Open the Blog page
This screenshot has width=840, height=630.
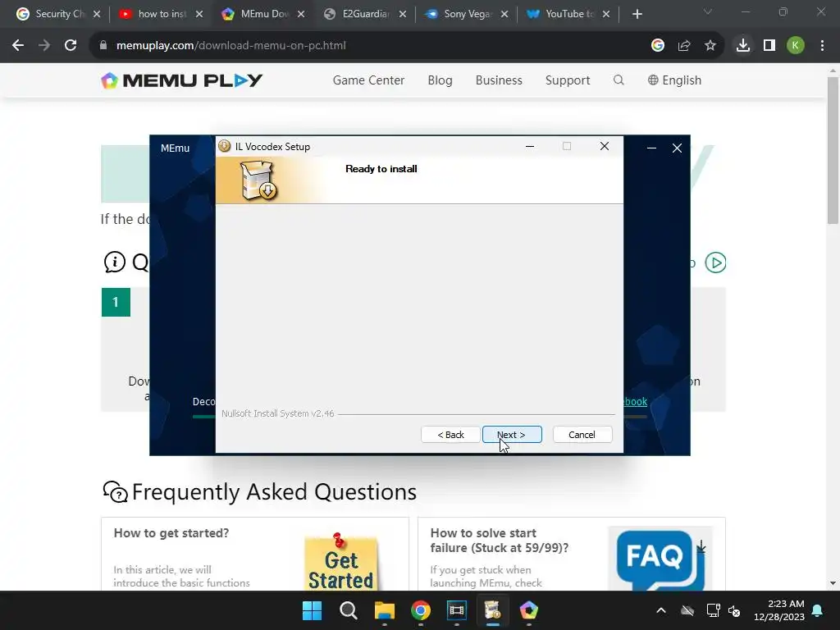coord(440,80)
